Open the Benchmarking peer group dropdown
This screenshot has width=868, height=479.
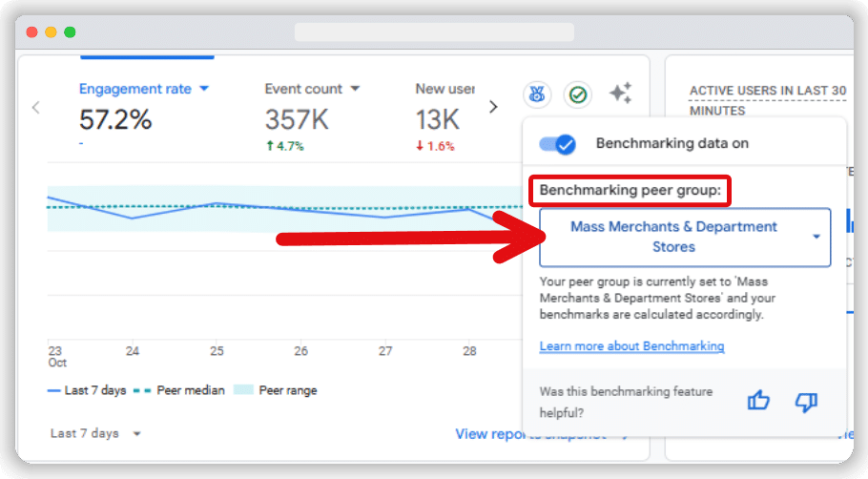[685, 237]
